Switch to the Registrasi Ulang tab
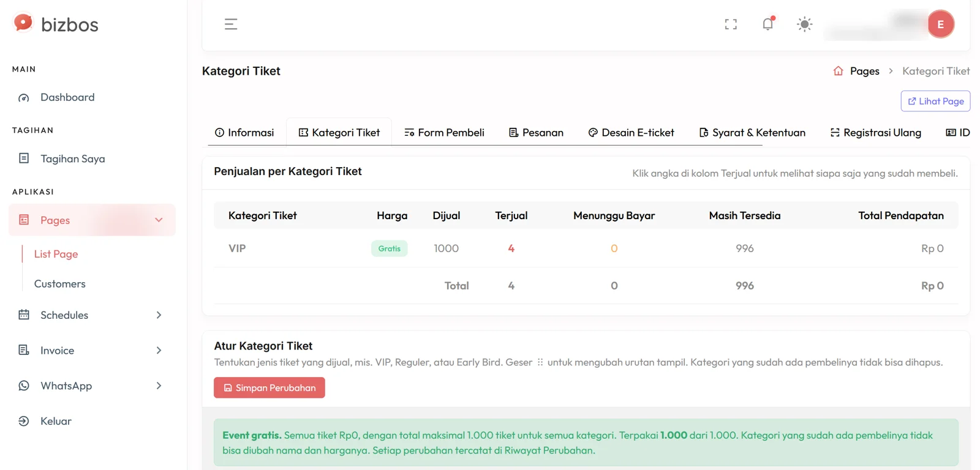 click(x=876, y=133)
